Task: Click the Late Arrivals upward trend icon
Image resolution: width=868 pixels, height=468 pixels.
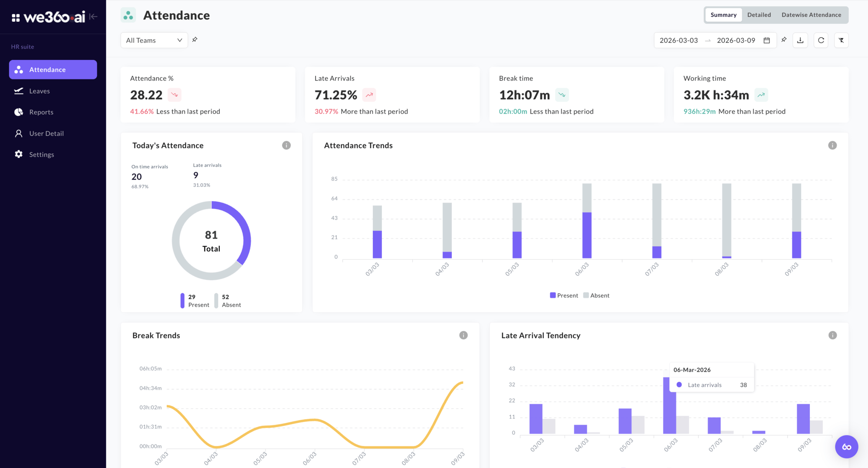Action: click(x=369, y=95)
